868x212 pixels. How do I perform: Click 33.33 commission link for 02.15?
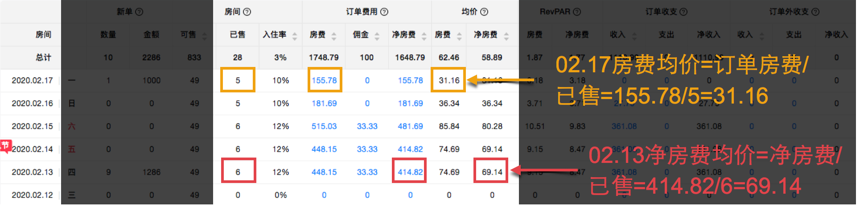pos(367,126)
